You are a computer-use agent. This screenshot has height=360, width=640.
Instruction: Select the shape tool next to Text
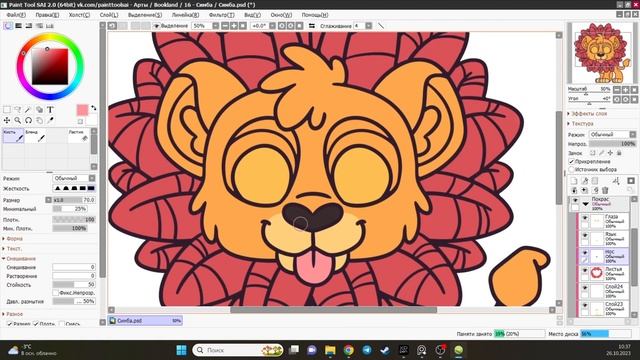39,109
